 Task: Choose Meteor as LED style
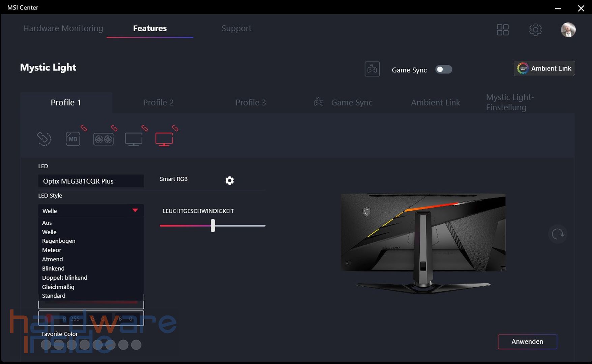51,250
